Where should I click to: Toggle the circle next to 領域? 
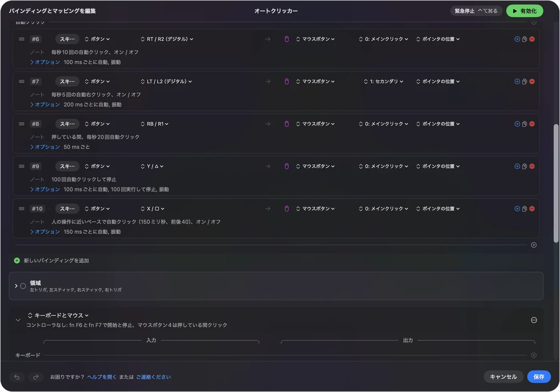[x=23, y=286]
